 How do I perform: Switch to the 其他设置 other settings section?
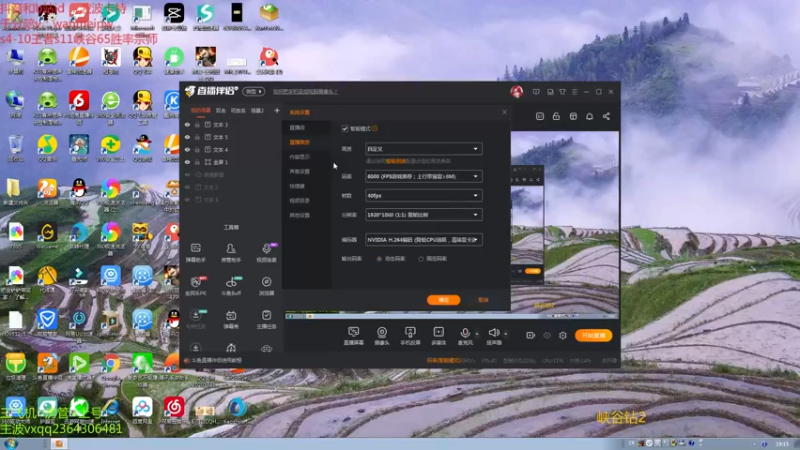299,215
